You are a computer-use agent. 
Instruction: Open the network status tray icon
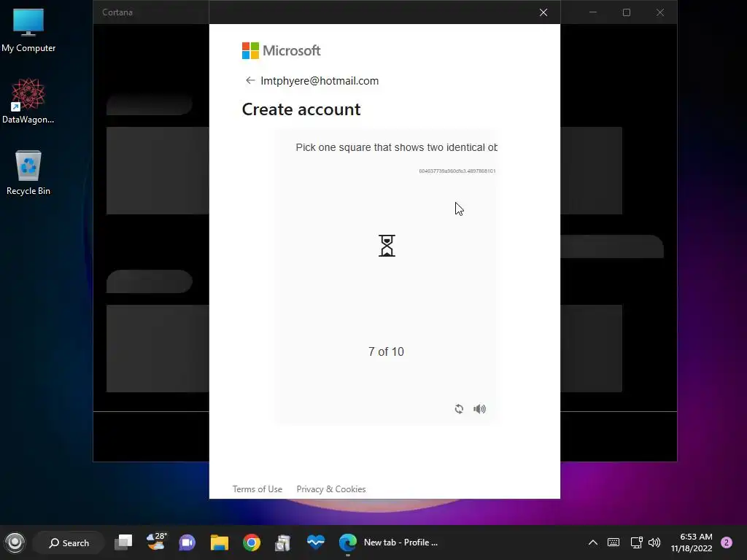636,542
